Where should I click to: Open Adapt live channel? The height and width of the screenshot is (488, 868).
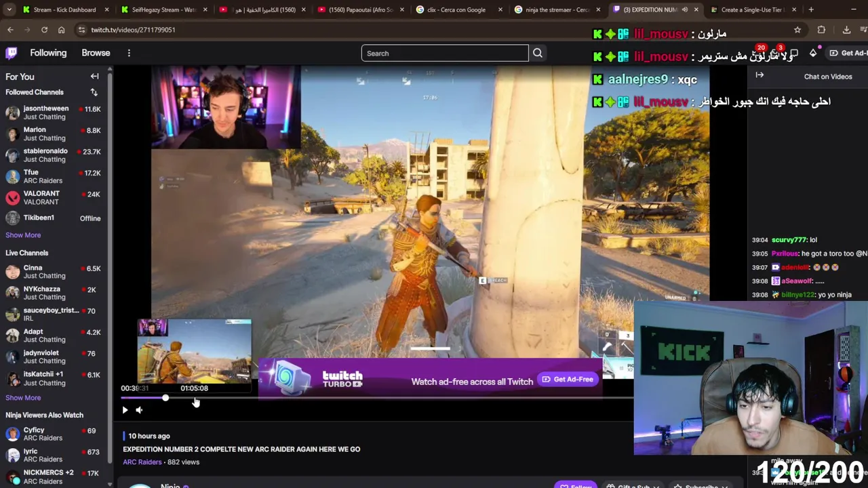click(53, 335)
